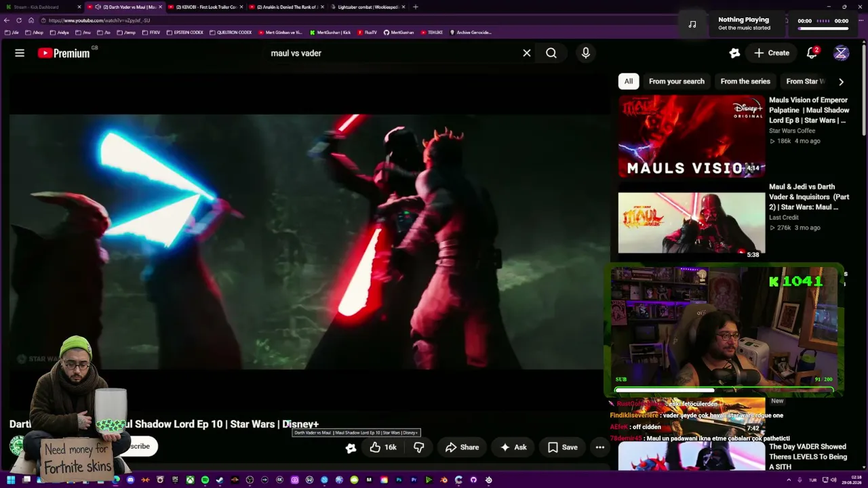The image size is (868, 488).
Task: Open the YouTube notifications bell
Action: click(812, 53)
